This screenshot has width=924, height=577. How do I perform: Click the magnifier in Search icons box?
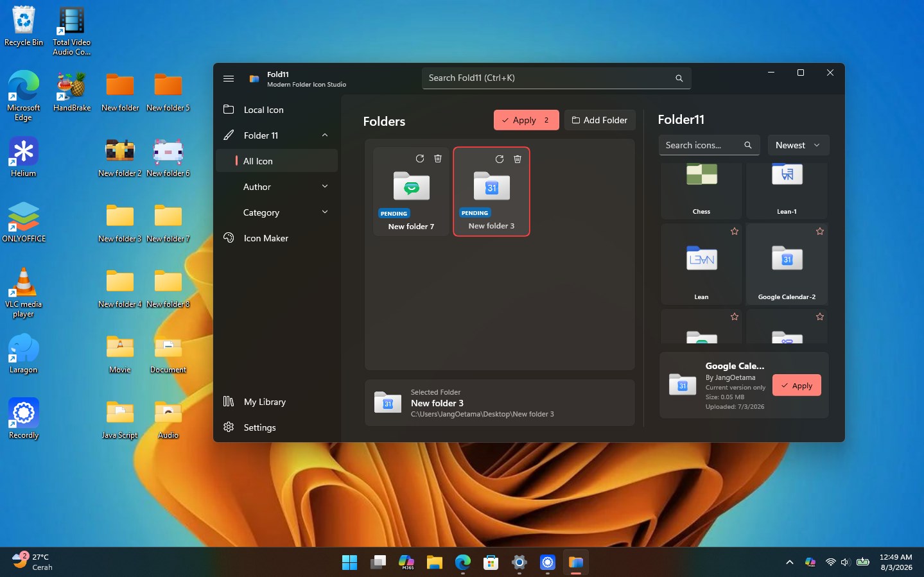(748, 145)
